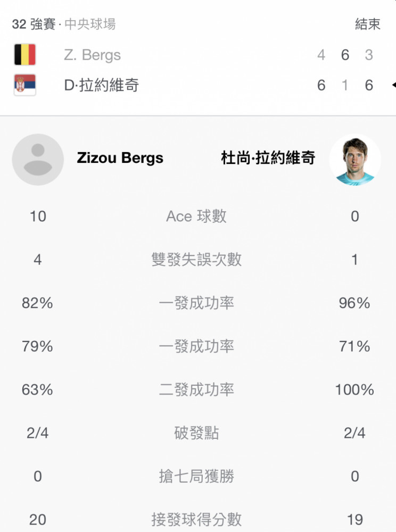
Task: Click the 32 強賽 round label
Action: coord(34,24)
